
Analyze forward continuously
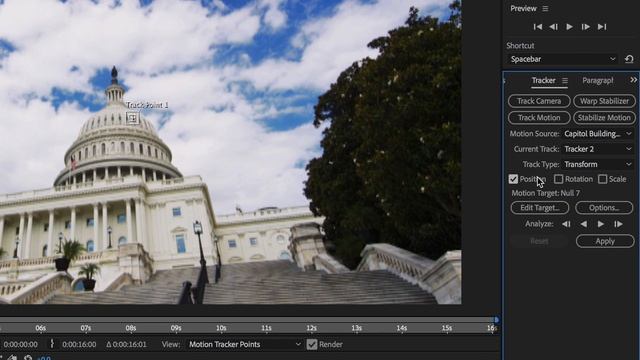601,224
